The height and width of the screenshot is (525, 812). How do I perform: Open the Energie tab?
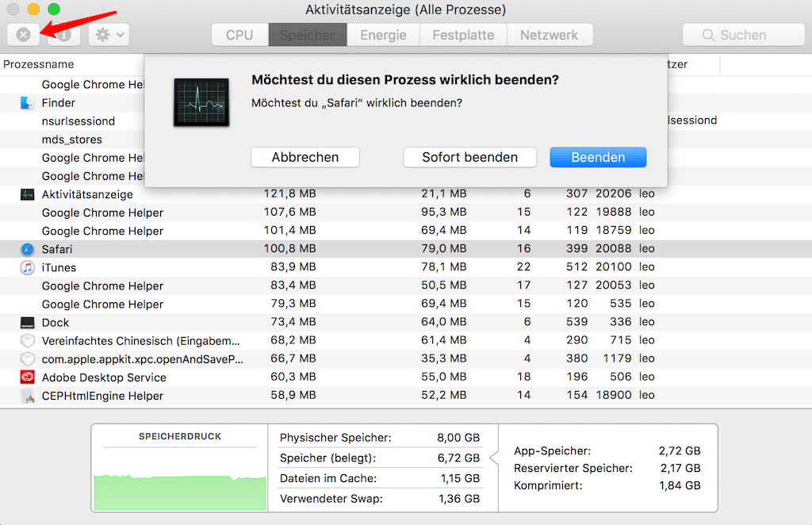383,35
